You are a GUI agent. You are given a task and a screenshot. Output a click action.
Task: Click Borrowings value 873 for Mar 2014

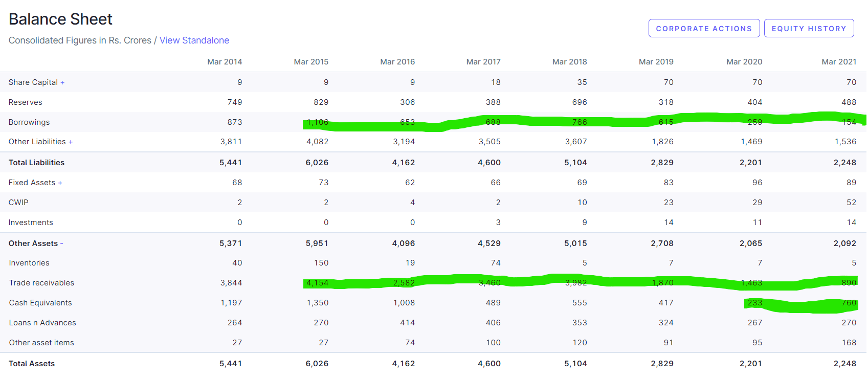coord(235,122)
